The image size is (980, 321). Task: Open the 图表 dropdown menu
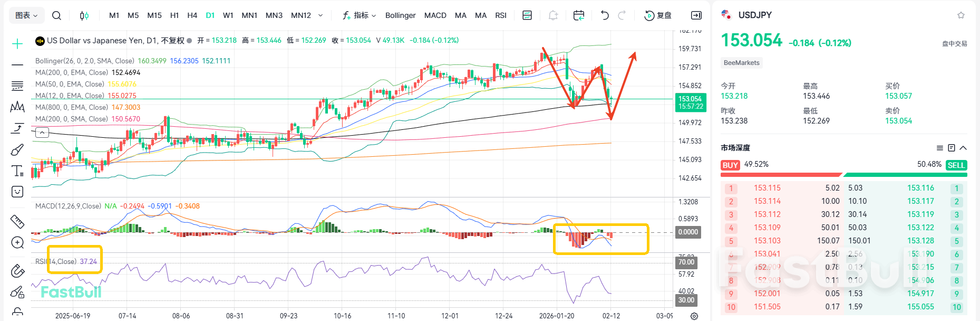[x=26, y=15]
